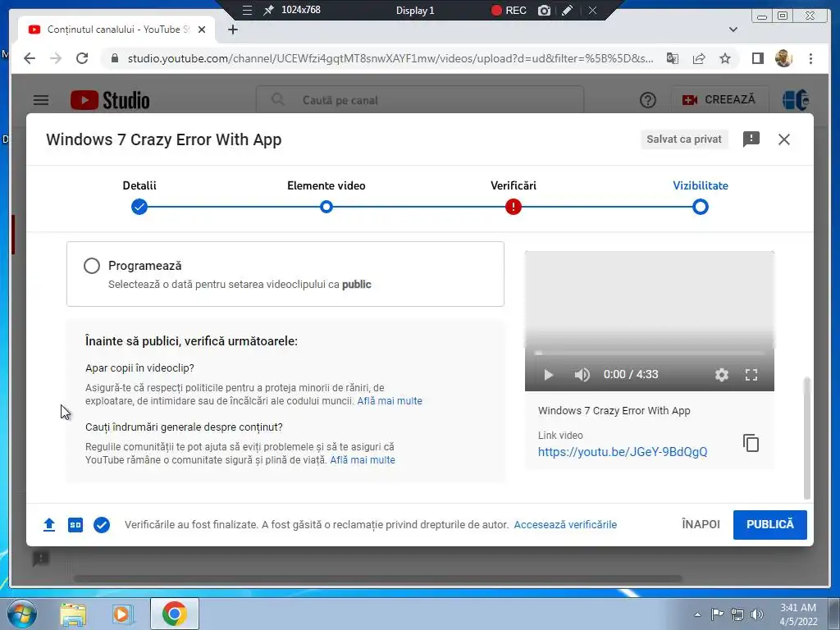Screen dimensions: 840x630
Task: Open the recorder annotation pencil tool
Action: pos(568,10)
